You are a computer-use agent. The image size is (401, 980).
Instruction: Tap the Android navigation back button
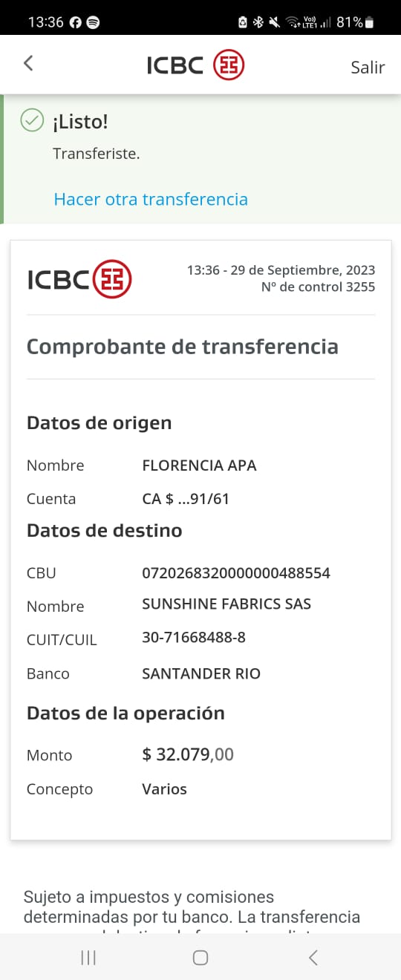coord(313,958)
